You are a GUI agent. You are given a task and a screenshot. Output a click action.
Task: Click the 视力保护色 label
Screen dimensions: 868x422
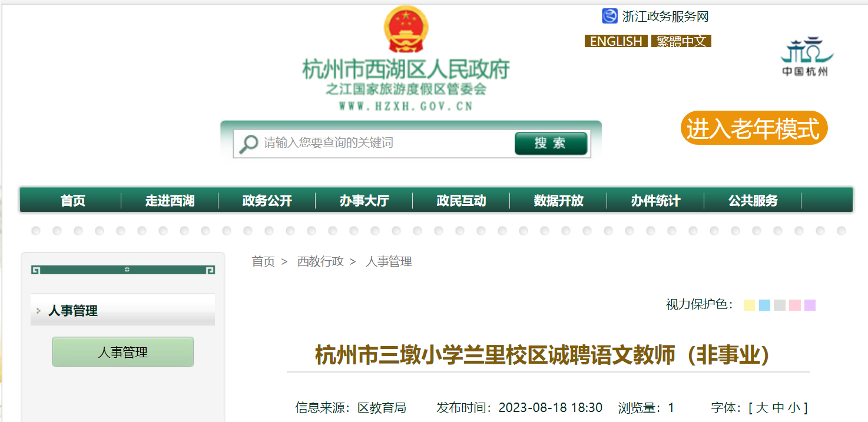point(700,304)
